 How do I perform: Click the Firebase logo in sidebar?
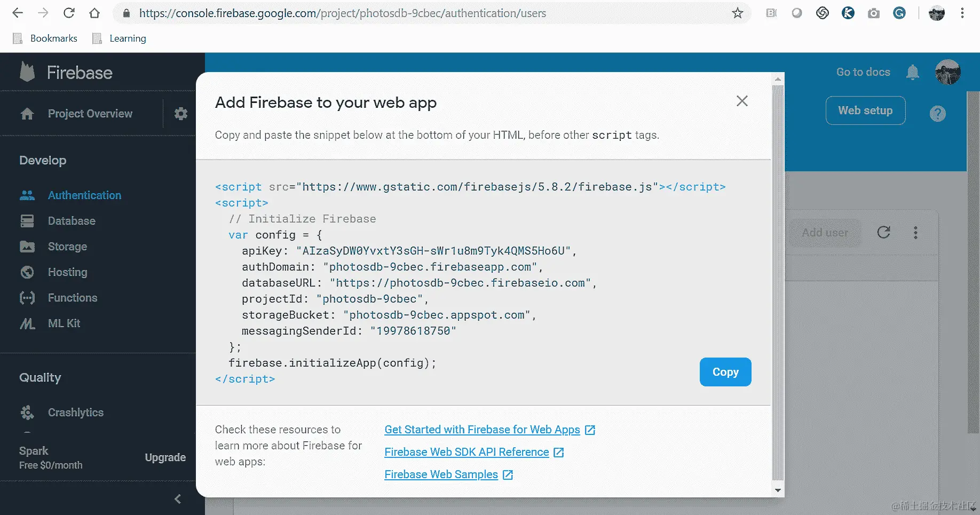(28, 72)
